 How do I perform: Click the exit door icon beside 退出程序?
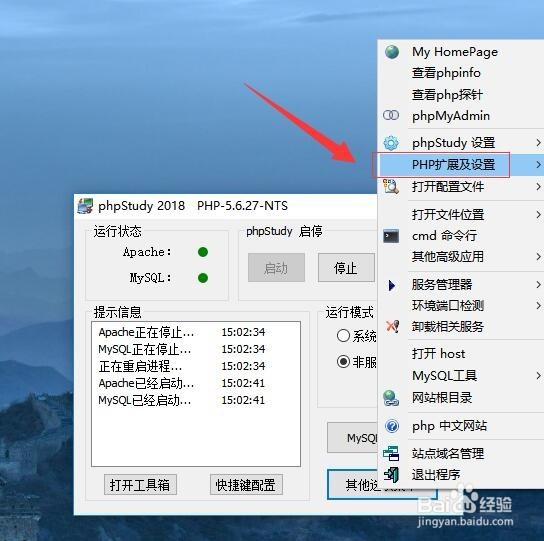(x=391, y=475)
